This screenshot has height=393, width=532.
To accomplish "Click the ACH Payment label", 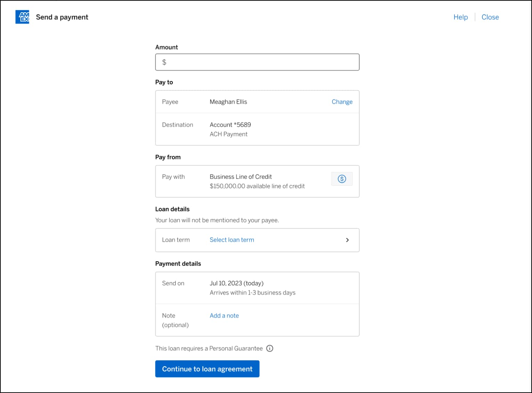I will (228, 134).
